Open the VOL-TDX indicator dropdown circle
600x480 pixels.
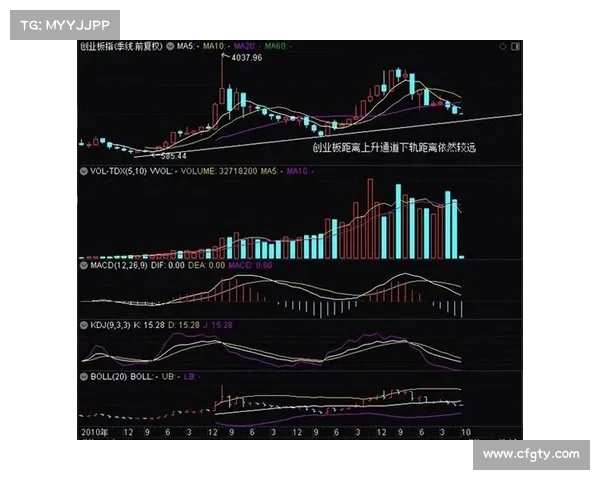pos(84,171)
